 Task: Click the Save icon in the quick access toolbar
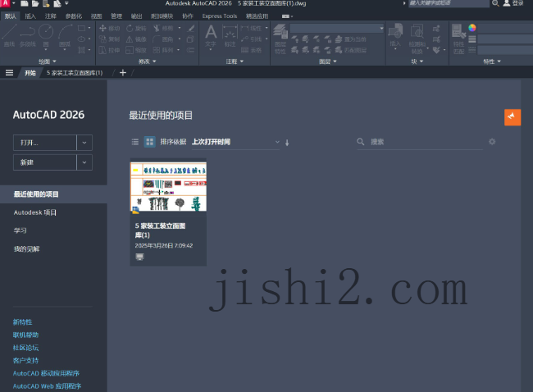(46, 3)
